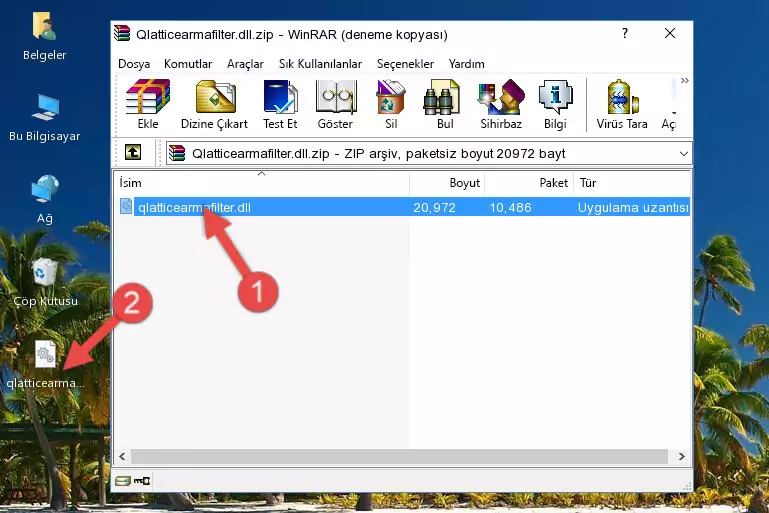Image resolution: width=769 pixels, height=513 pixels.
Task: Select the Ağ network desktop icon
Action: [45, 200]
